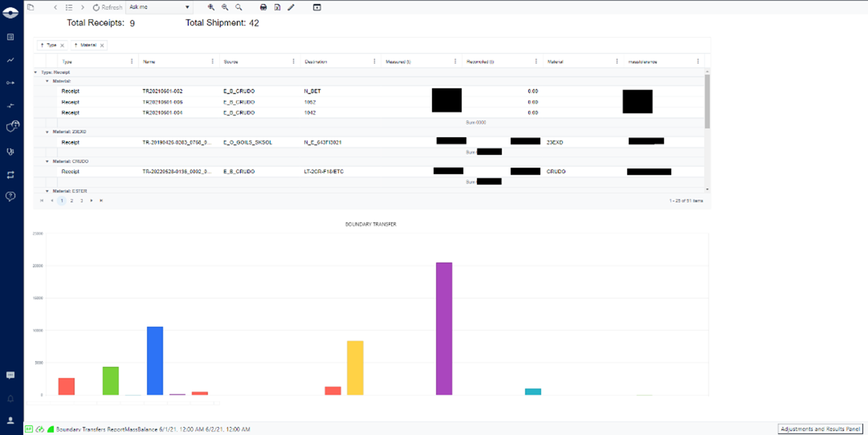Open the Adjustments and Results Panel
Image resolution: width=868 pixels, height=435 pixels.
point(820,429)
